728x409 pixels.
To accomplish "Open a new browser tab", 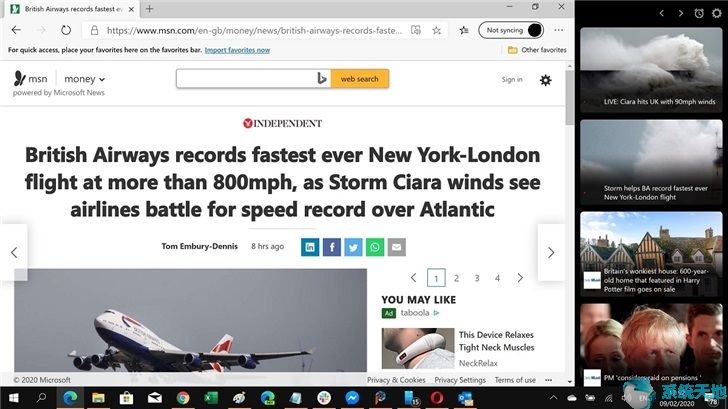I will tap(150, 9).
